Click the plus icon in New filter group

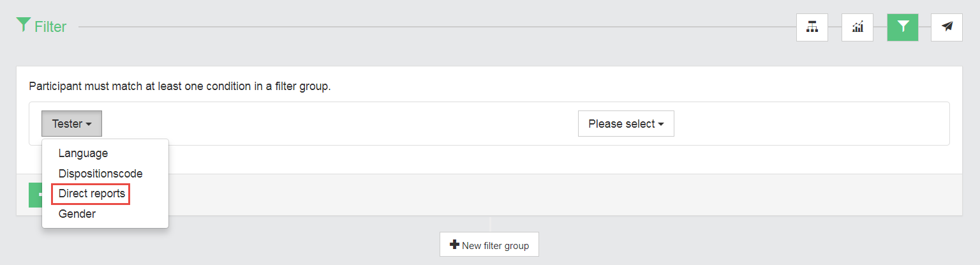[x=455, y=245]
